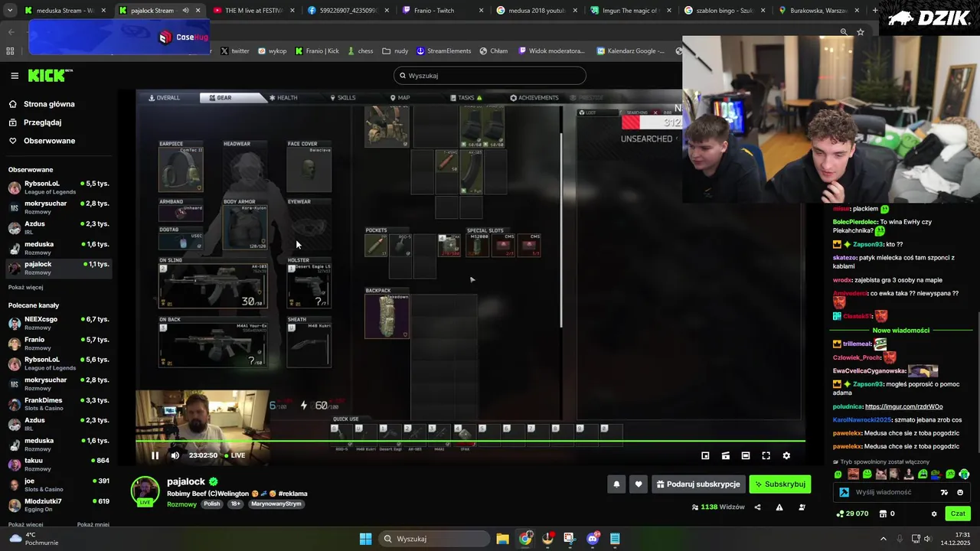Click in the Wyszukaj search field
Viewport: 980px width, 551px height.
click(490, 76)
